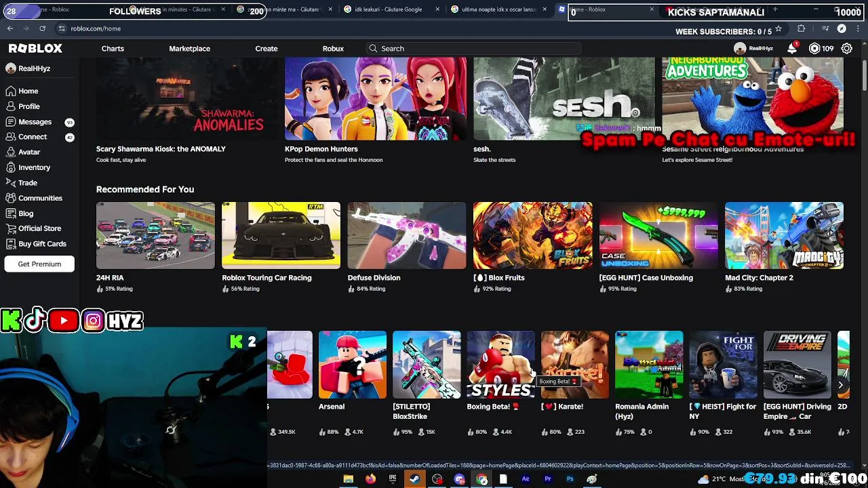Open Connect in the sidebar
The height and width of the screenshot is (488, 868).
point(33,137)
